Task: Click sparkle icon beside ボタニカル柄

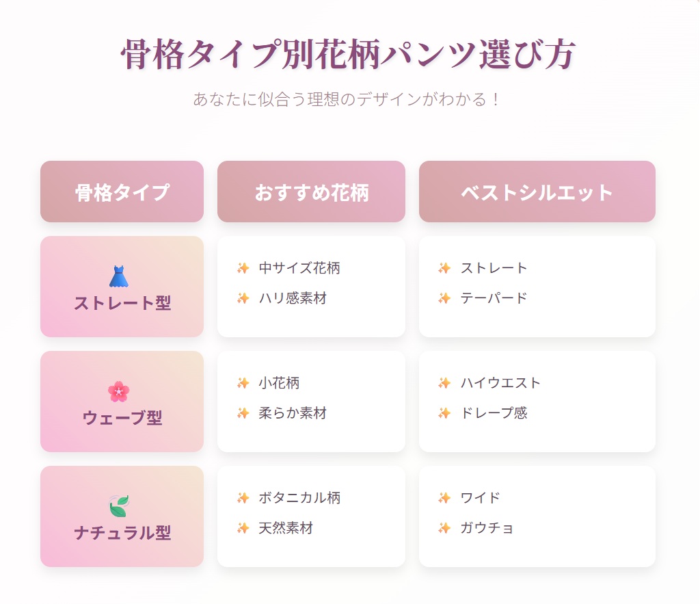Action: (243, 498)
